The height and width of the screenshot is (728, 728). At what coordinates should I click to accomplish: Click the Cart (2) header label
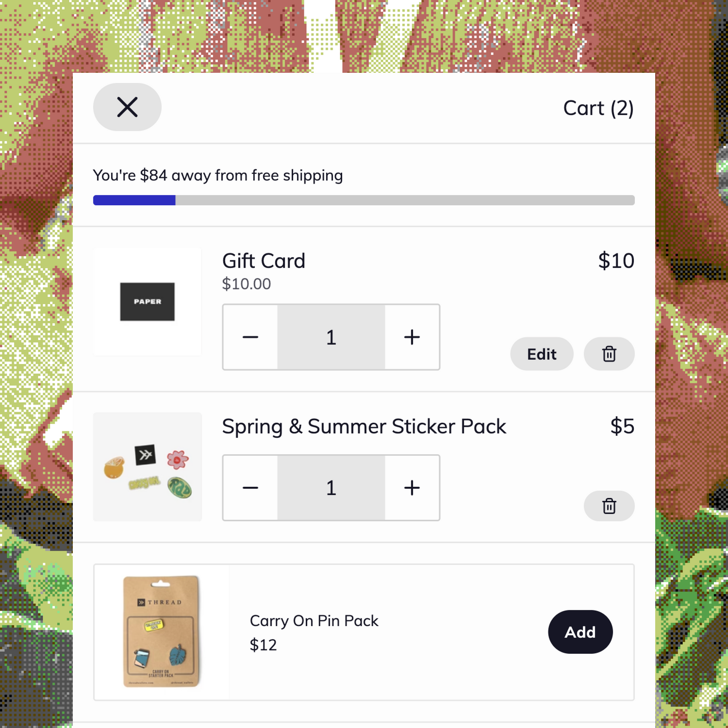pos(598,108)
